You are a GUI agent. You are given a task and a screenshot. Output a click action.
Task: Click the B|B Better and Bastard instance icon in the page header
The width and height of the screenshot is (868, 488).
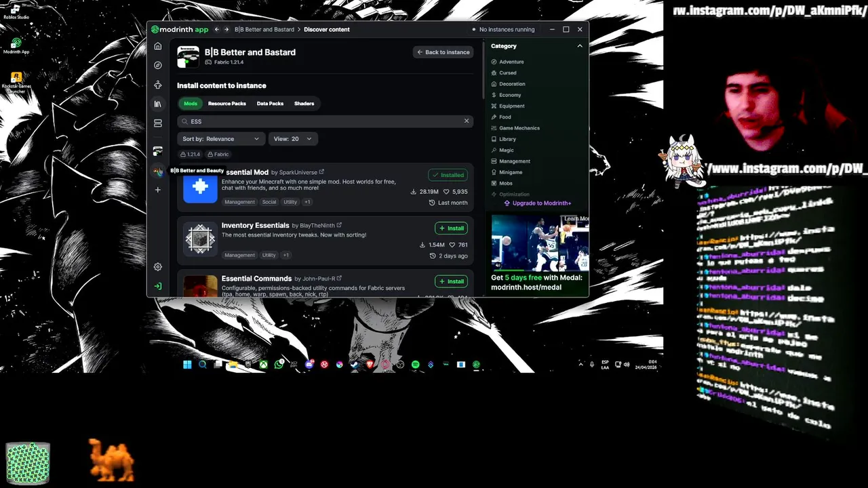tap(188, 57)
